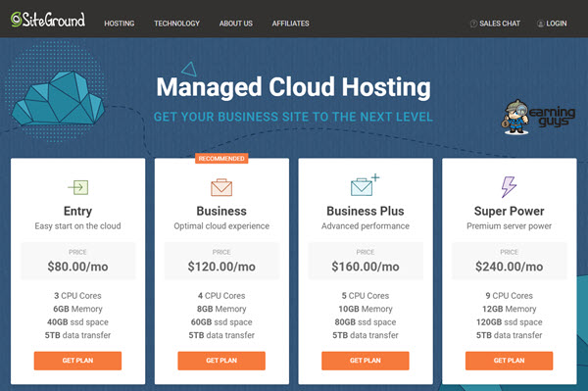Click 'Advanced performance' text
This screenshot has height=391, width=588.
click(x=366, y=226)
